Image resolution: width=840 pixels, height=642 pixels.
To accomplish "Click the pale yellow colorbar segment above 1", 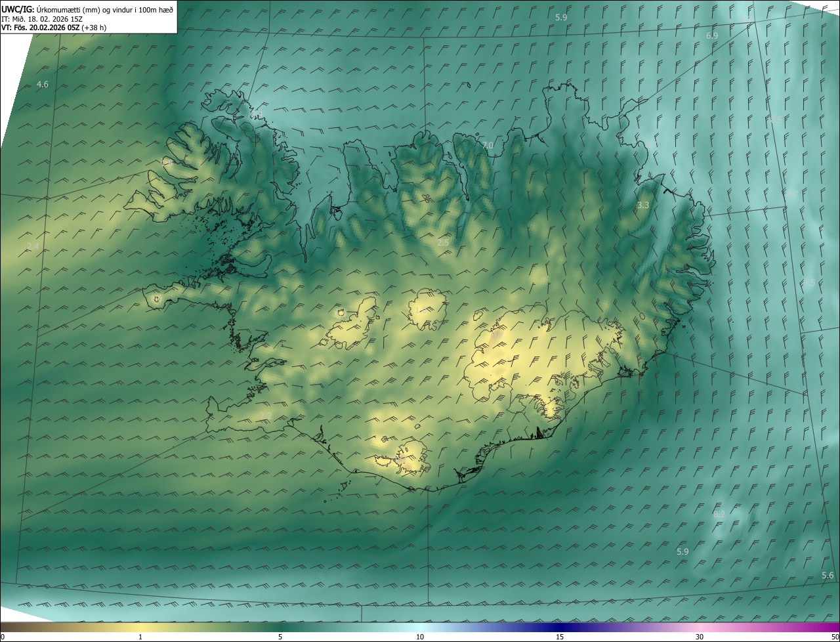I will tap(140, 627).
